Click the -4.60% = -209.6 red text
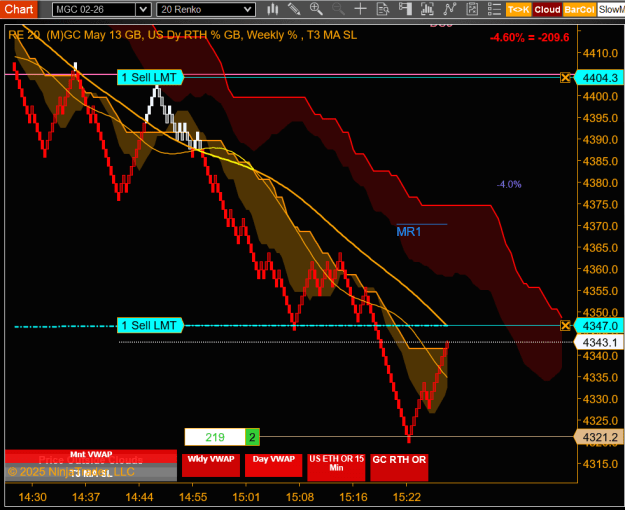This screenshot has width=625, height=510. pyautogui.click(x=529, y=37)
